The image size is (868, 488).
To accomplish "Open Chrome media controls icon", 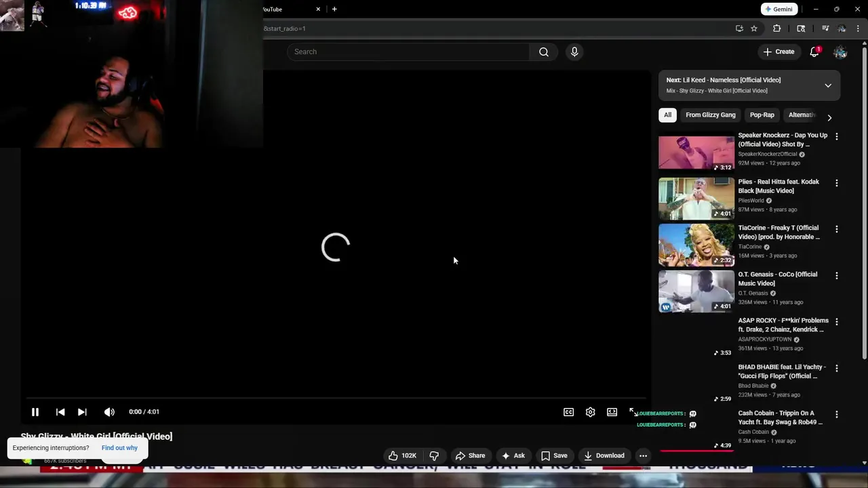I will coord(825,28).
